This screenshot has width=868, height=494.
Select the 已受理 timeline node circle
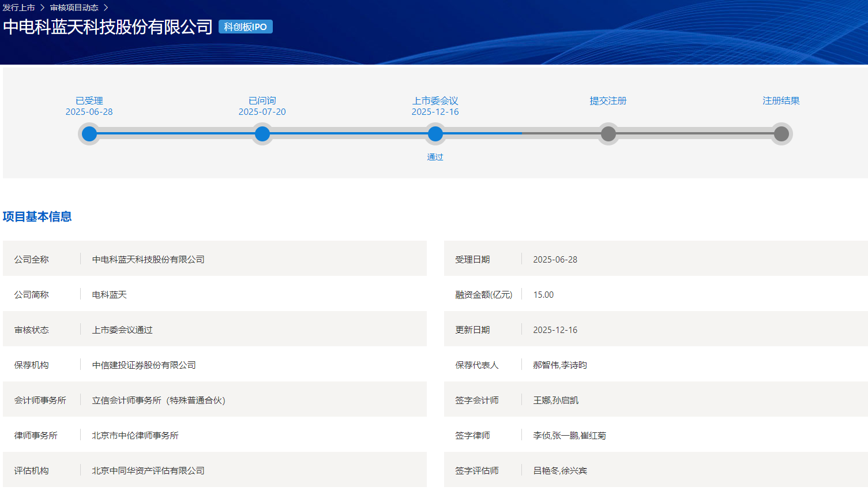coord(89,134)
